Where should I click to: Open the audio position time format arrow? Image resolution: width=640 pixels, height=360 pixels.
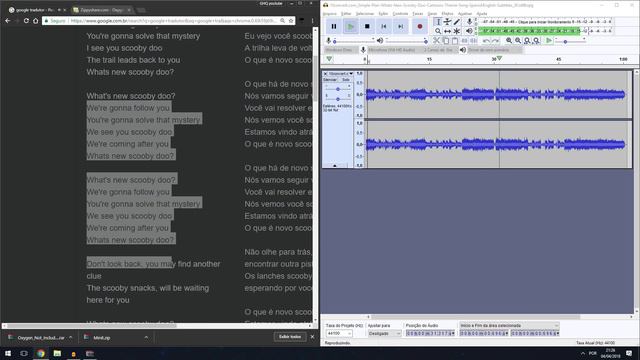453,333
